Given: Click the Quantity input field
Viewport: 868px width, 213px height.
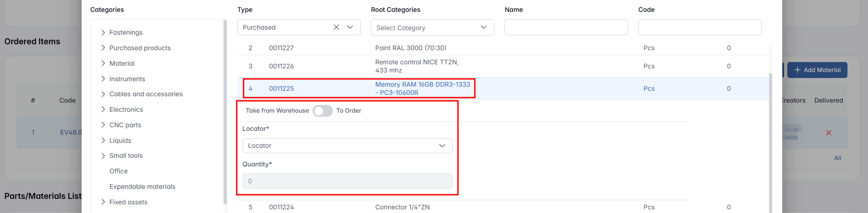Looking at the screenshot, I should 347,181.
